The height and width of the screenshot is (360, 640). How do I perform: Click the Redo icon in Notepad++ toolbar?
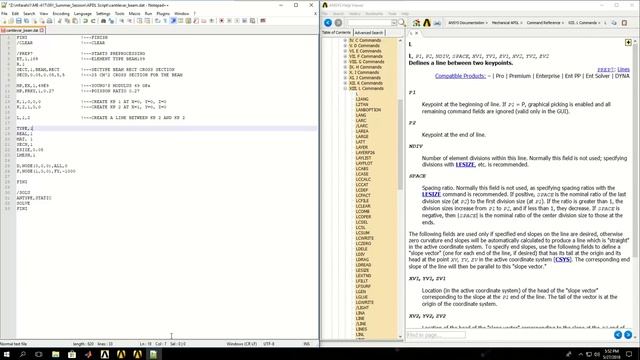click(93, 21)
